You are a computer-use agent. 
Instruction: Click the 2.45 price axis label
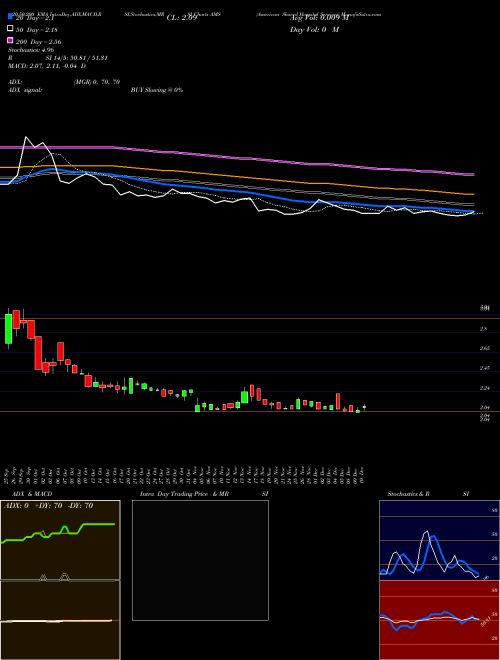point(485,368)
